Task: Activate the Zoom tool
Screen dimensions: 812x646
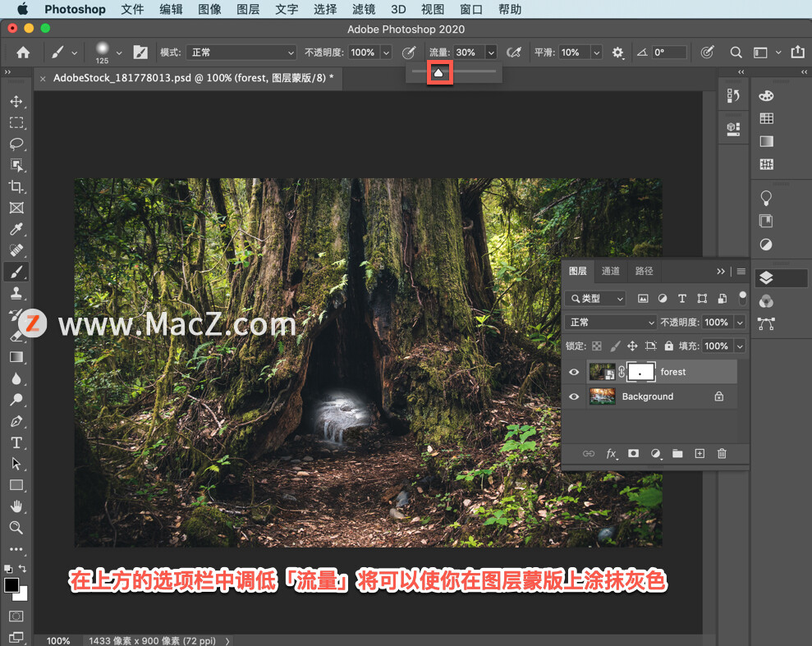Action: point(16,526)
